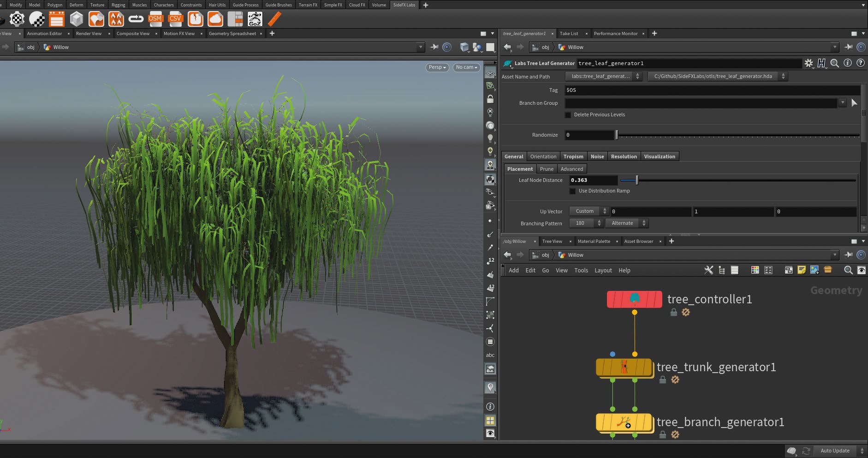The image size is (868, 458).
Task: Select the tree_branch_generator1 node
Action: 624,422
